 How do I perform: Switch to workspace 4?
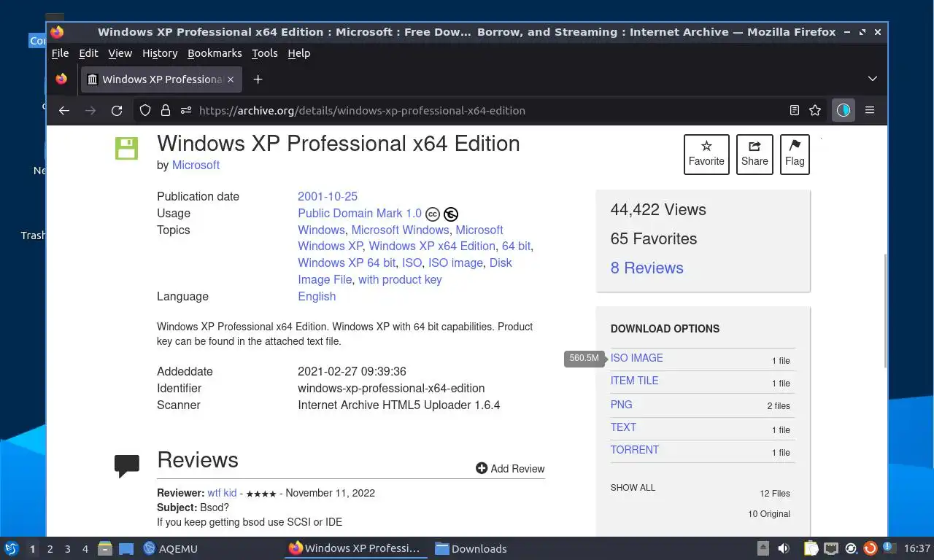[x=85, y=549]
